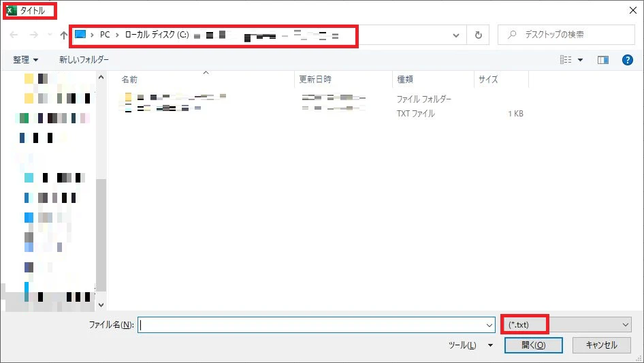Open help with question mark icon

pyautogui.click(x=627, y=60)
